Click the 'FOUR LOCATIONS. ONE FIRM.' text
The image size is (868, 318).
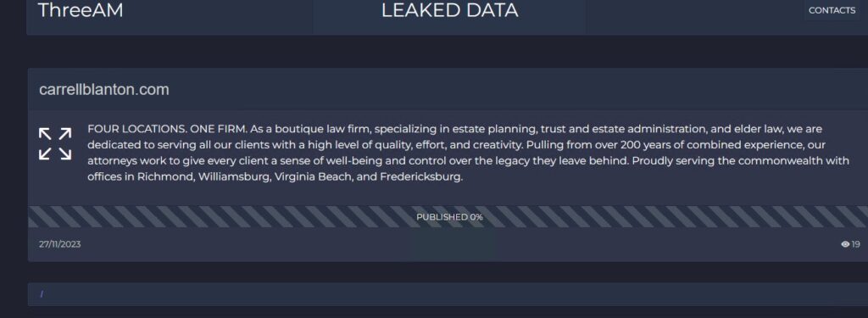(167, 129)
